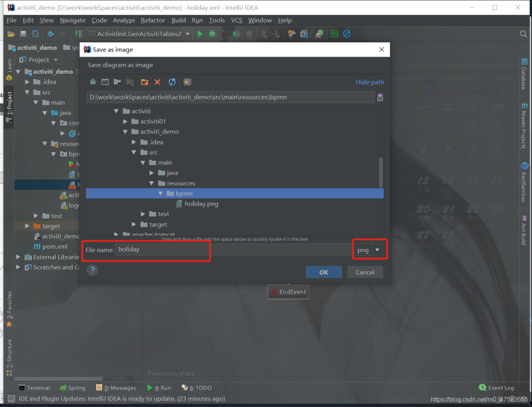Viewport: 532px width, 407px height.
Task: Open the Build menu
Action: tap(178, 20)
